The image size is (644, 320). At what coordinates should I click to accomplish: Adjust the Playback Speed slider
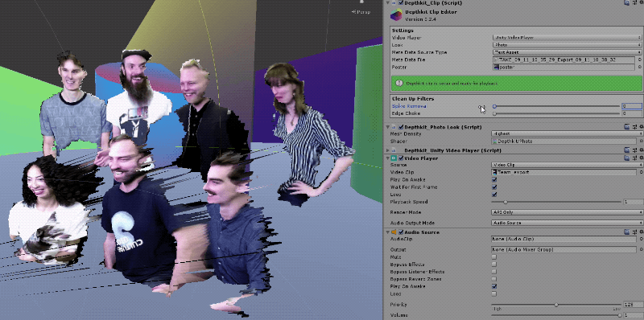pyautogui.click(x=556, y=202)
